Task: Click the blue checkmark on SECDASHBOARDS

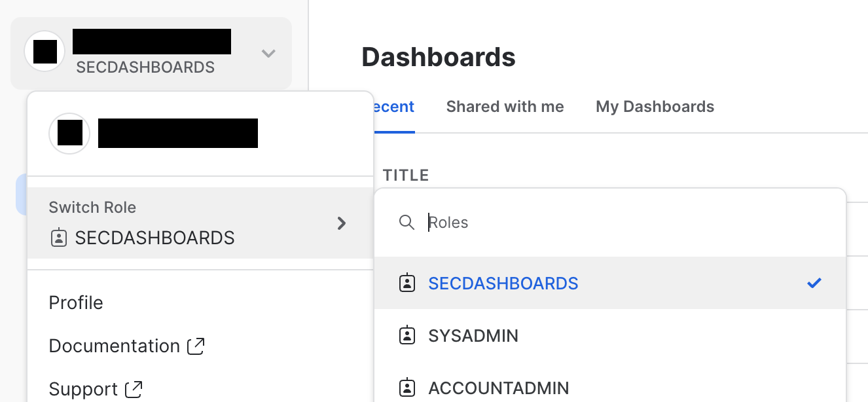Action: (814, 283)
